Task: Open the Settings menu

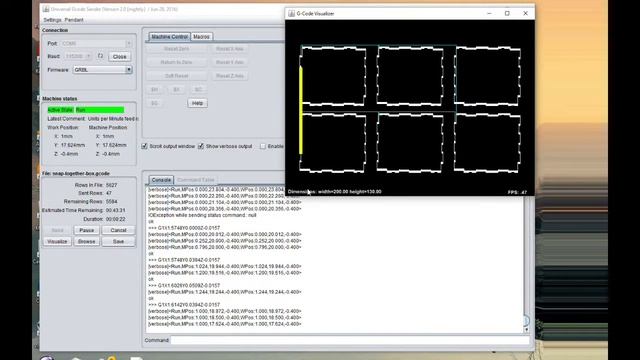Action: [x=52, y=20]
